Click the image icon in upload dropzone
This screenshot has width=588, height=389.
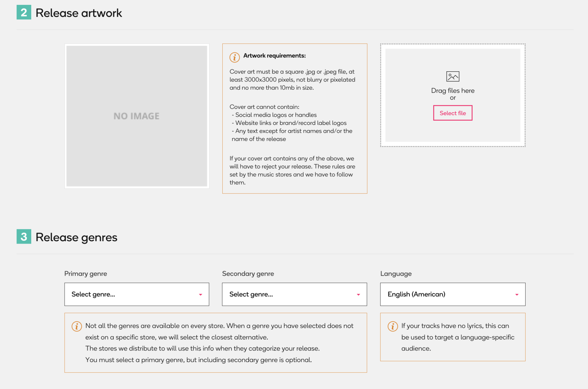coord(453,76)
